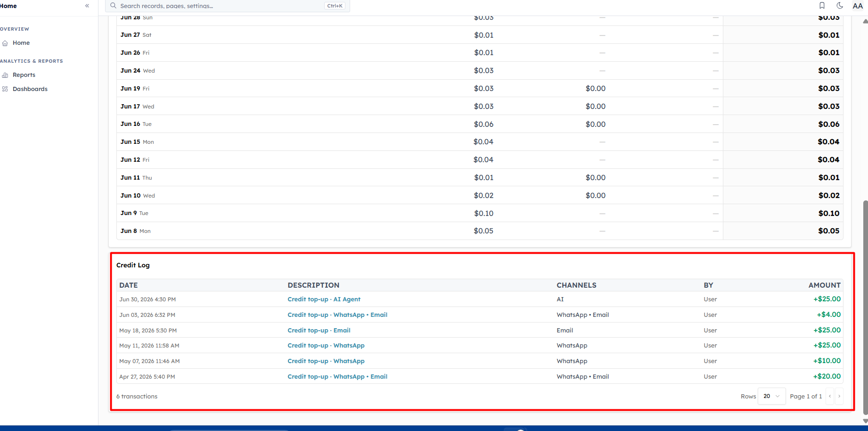The height and width of the screenshot is (431, 868).
Task: Open the Apr 27 Credit top-up WhatsApp Email link
Action: click(x=337, y=376)
